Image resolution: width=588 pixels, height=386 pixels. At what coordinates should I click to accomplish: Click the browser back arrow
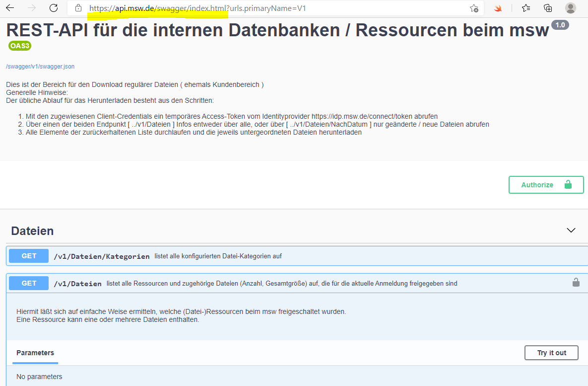pyautogui.click(x=10, y=8)
